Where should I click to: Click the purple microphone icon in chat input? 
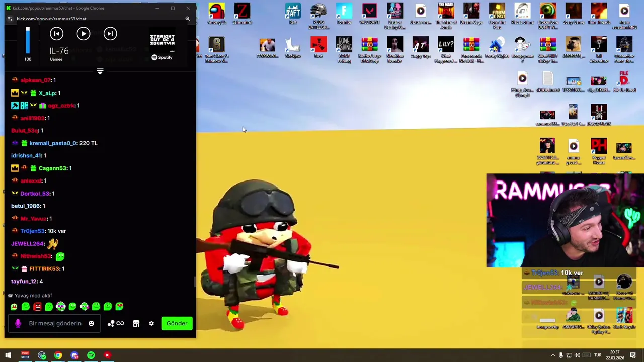point(18,323)
